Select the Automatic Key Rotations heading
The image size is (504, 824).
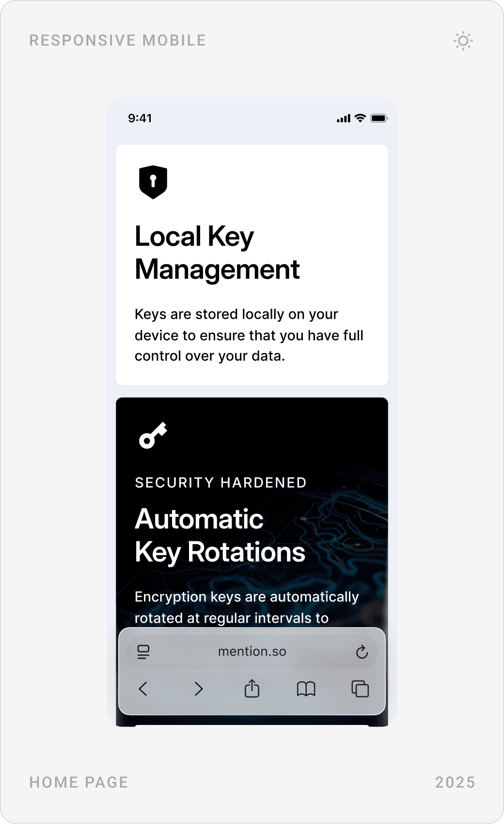coord(220,535)
